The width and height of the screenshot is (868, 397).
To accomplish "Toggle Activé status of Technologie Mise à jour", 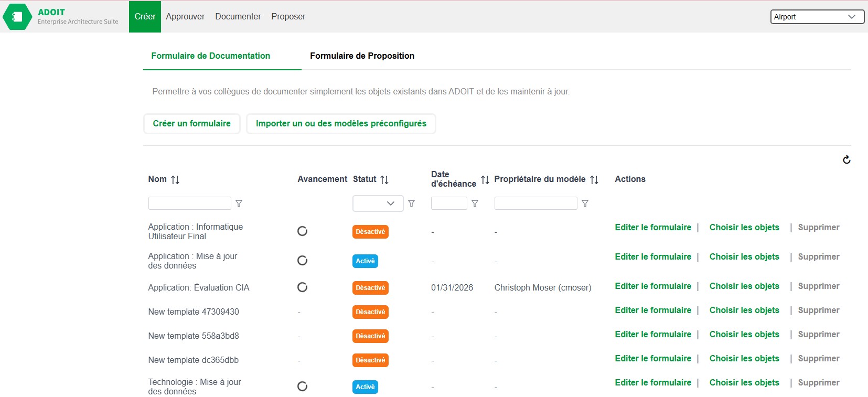I will pyautogui.click(x=365, y=387).
